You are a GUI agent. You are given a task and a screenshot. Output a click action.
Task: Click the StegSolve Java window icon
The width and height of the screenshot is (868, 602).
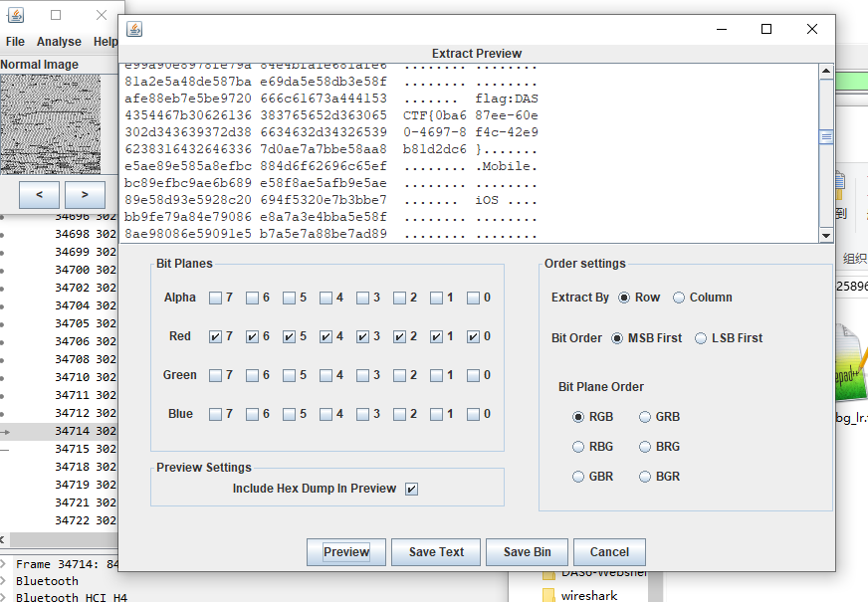click(x=16, y=15)
